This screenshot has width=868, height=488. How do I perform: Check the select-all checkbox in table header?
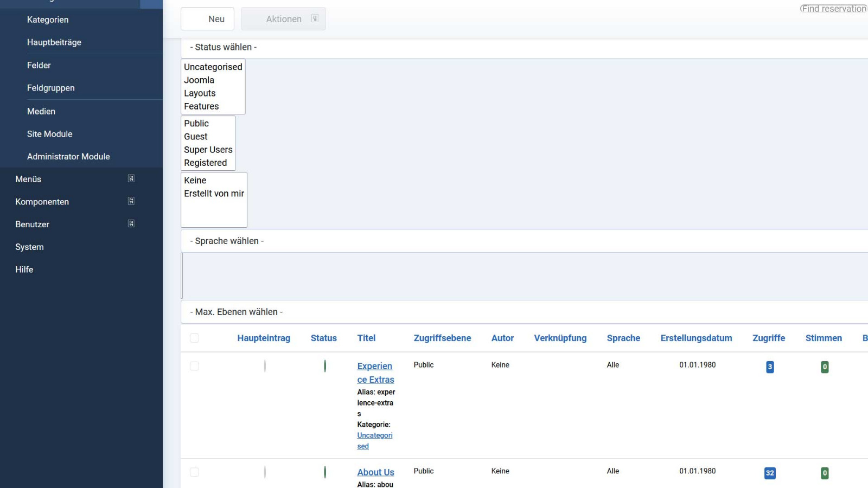tap(194, 338)
